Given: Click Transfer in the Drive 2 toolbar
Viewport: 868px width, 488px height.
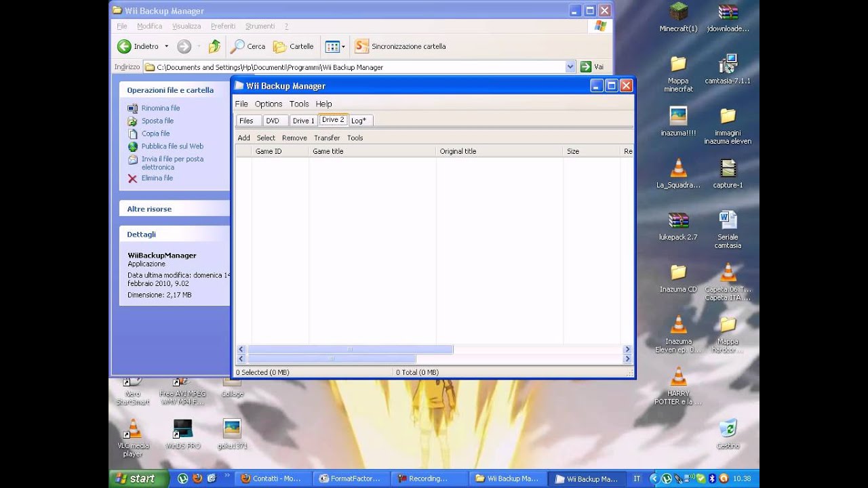Looking at the screenshot, I should pyautogui.click(x=327, y=138).
